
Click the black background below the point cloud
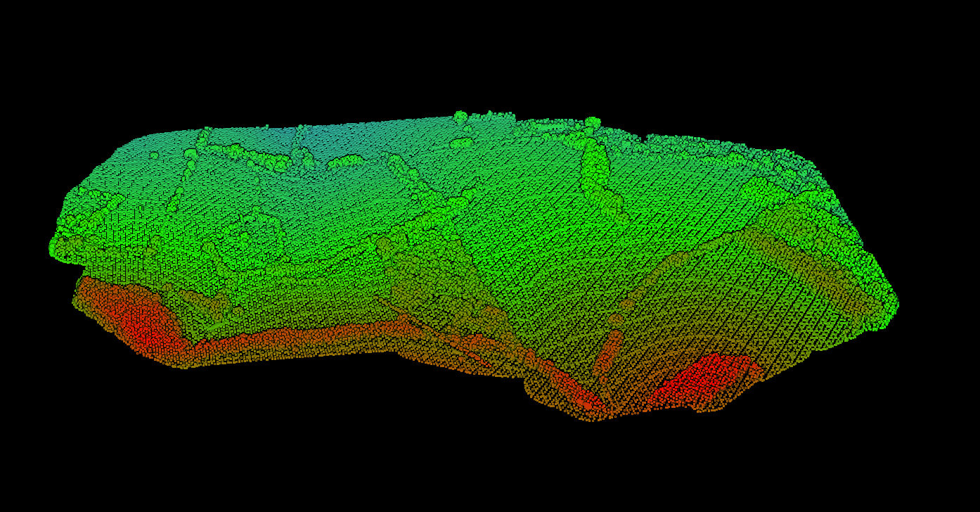422,457
